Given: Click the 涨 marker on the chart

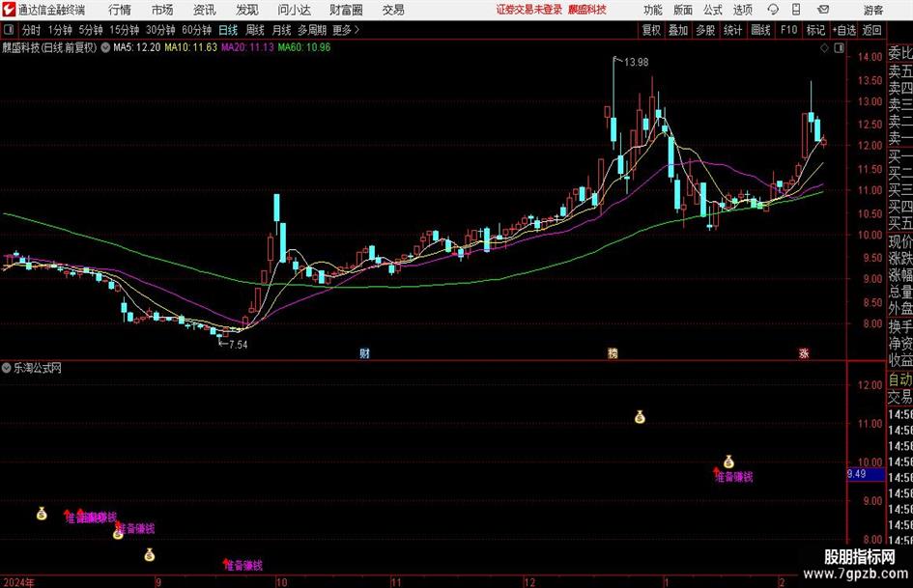Looking at the screenshot, I should (x=804, y=353).
